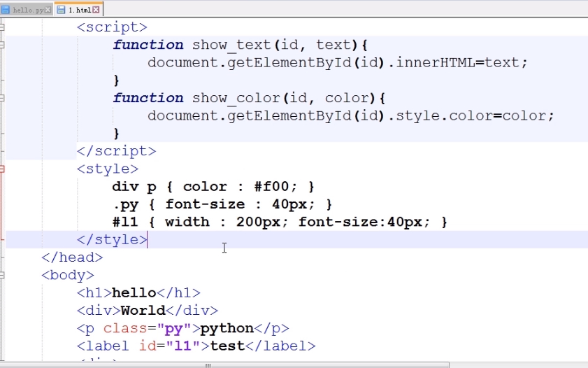The image size is (588, 368).
Task: Click the id="l1" attribute of the label
Action: [170, 346]
